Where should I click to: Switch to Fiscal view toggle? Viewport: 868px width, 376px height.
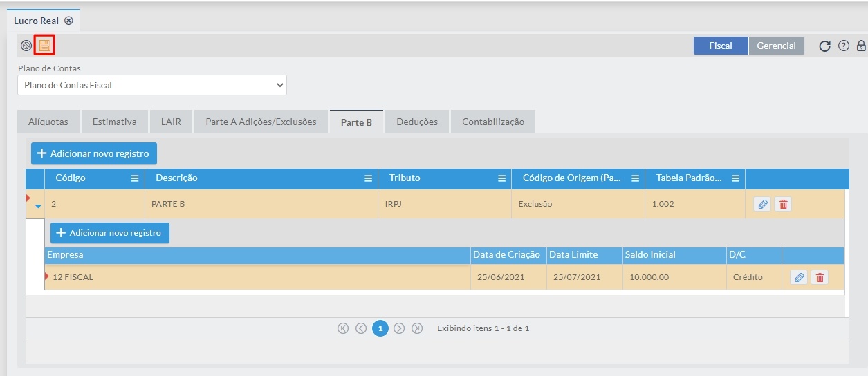[x=721, y=46]
